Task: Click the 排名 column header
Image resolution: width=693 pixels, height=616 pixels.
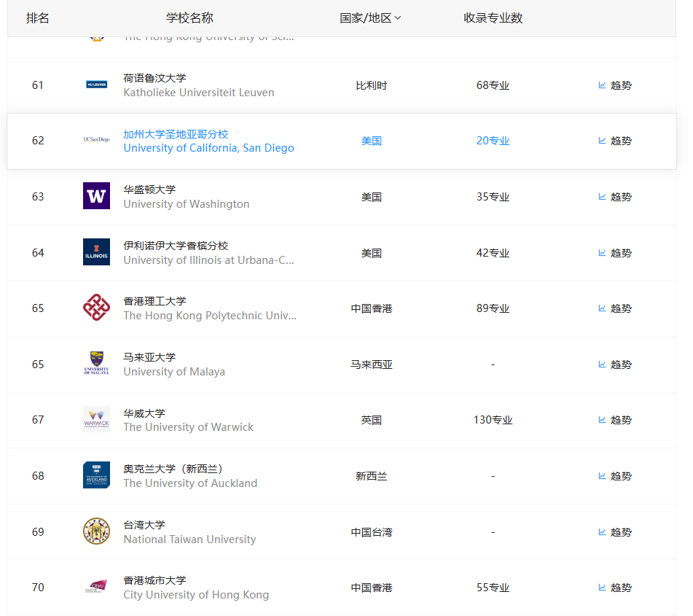Action: click(x=38, y=18)
